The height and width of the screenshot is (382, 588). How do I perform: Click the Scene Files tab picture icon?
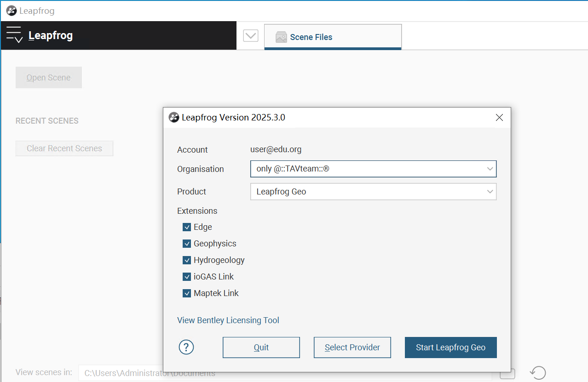pyautogui.click(x=281, y=37)
